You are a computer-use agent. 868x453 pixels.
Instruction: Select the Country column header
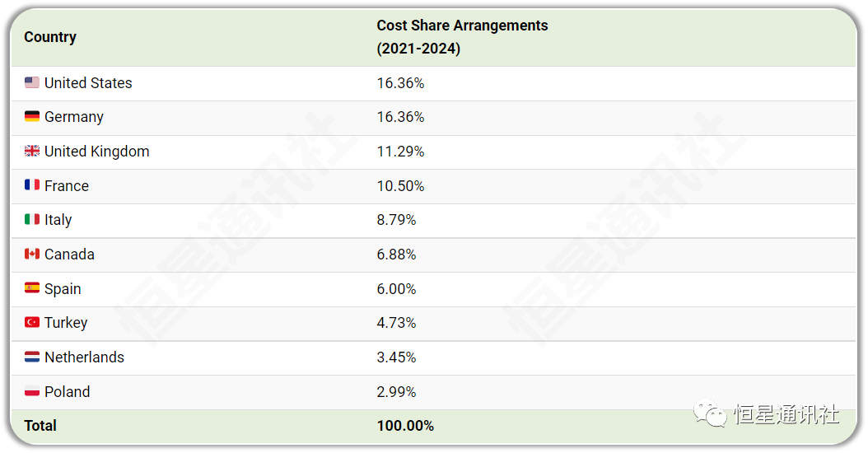pyautogui.click(x=50, y=37)
